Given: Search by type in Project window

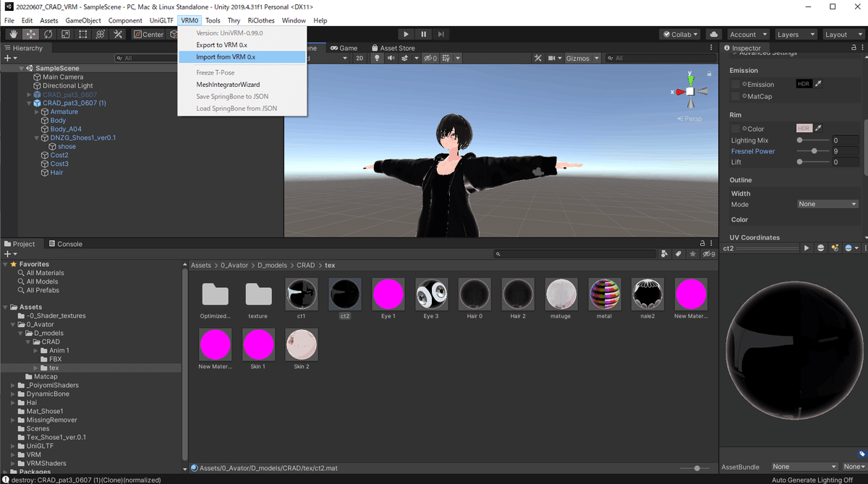Looking at the screenshot, I should [664, 254].
